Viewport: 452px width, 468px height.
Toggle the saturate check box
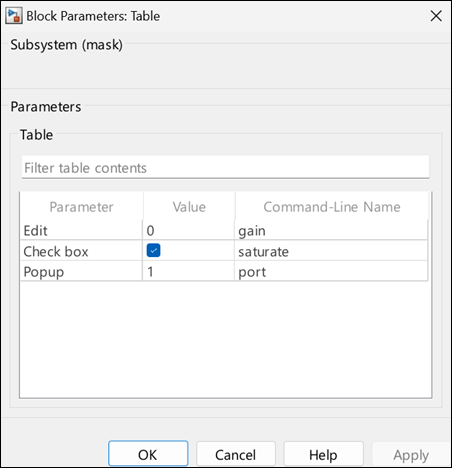pos(153,250)
